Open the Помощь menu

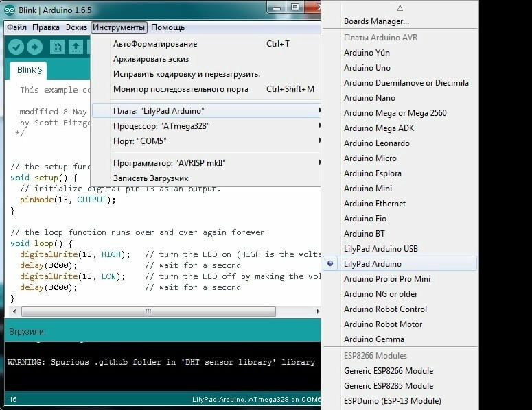pos(167,27)
